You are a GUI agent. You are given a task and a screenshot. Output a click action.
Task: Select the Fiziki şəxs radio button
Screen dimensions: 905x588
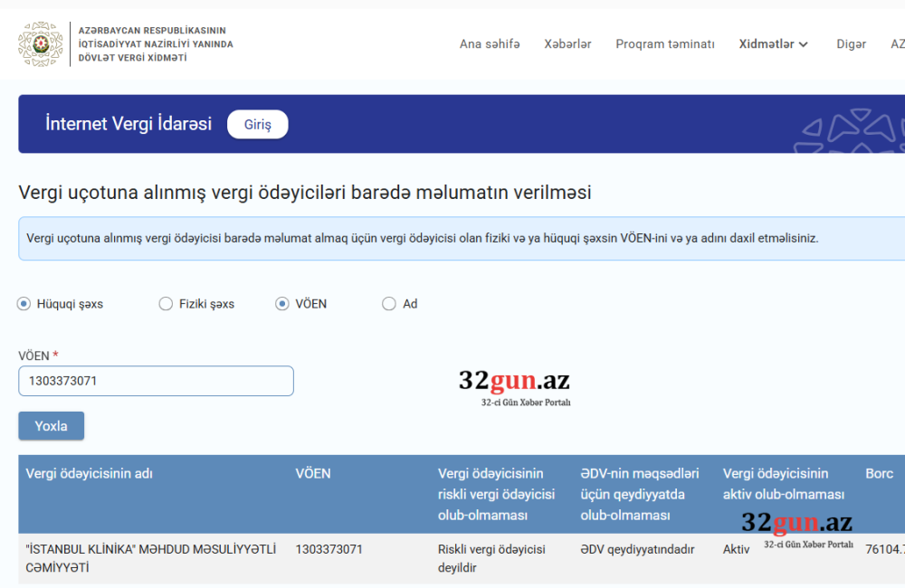click(166, 304)
